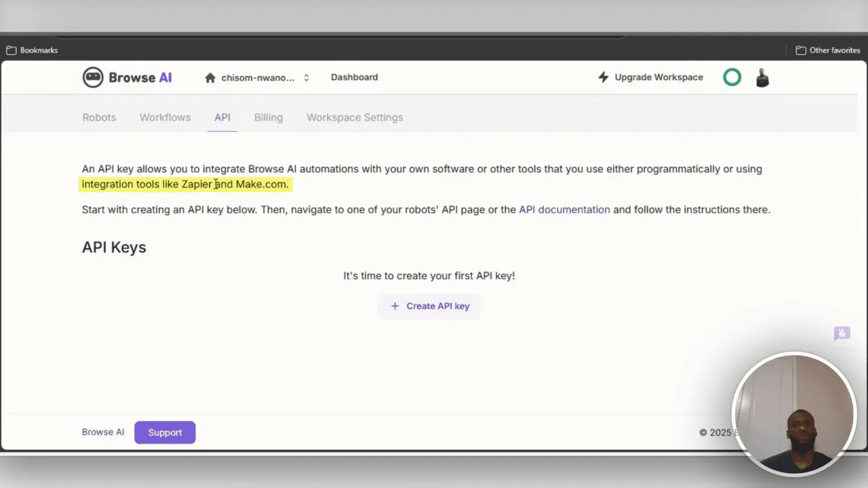Expand the chisom-nwano workspace selector
Viewport: 868px width, 488px height.
[258, 77]
